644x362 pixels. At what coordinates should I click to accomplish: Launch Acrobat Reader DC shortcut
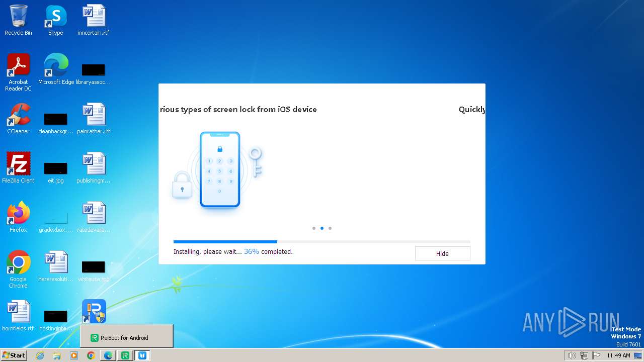18,72
